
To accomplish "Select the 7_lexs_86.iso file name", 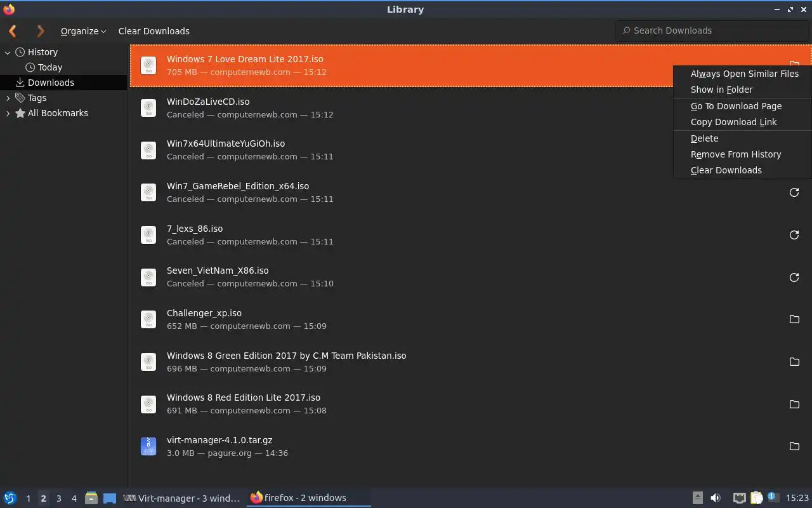I will (x=195, y=229).
